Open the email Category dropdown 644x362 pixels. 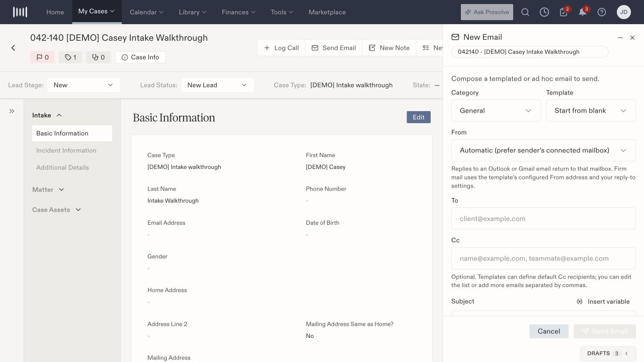click(x=496, y=111)
